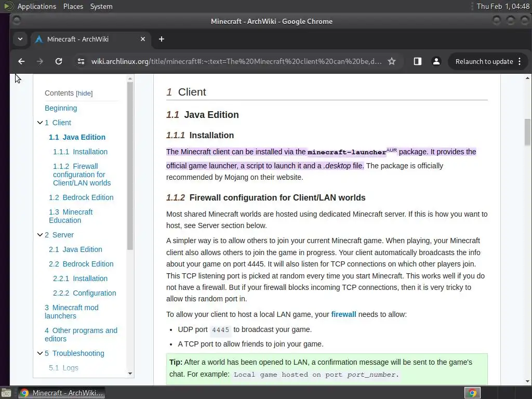The width and height of the screenshot is (532, 399).
Task: Click Minecraft - ArchWiki taskbar window button
Action: click(61, 393)
